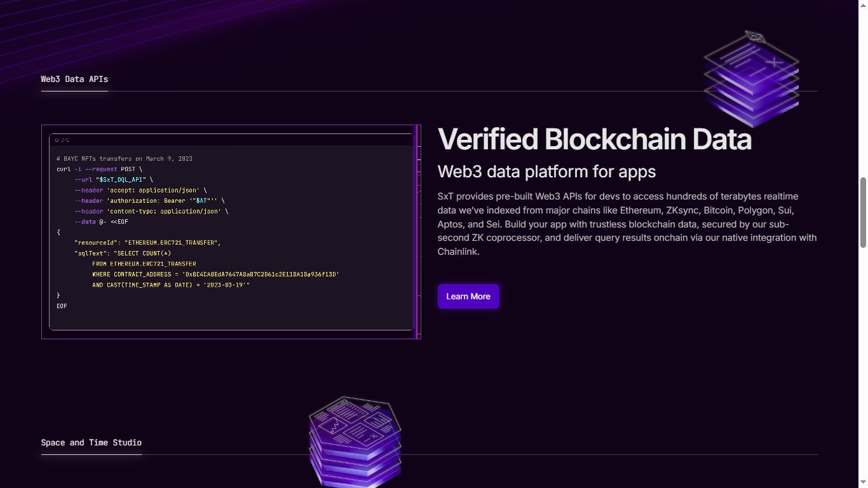Click the resourceId line in the code
Image resolution: width=868 pixels, height=488 pixels.
tap(147, 243)
